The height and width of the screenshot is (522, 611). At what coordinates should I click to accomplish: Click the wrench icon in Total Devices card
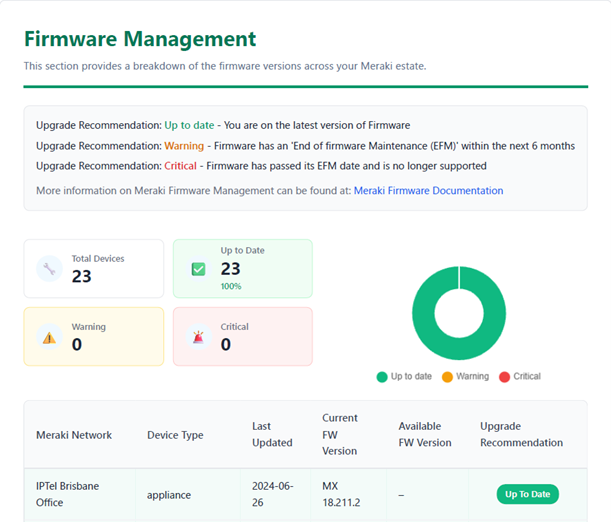point(49,269)
